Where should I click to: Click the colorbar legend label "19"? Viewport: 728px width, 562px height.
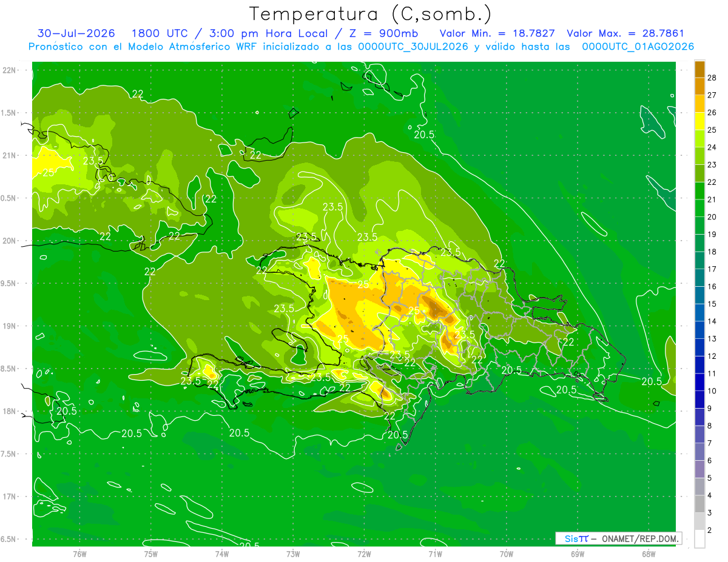pyautogui.click(x=712, y=234)
